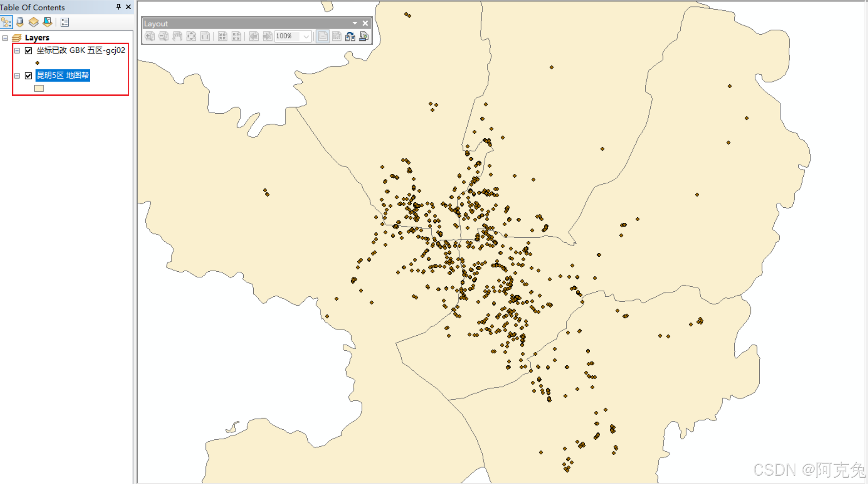
Task: Pin the Table Of Contents panel
Action: point(118,7)
